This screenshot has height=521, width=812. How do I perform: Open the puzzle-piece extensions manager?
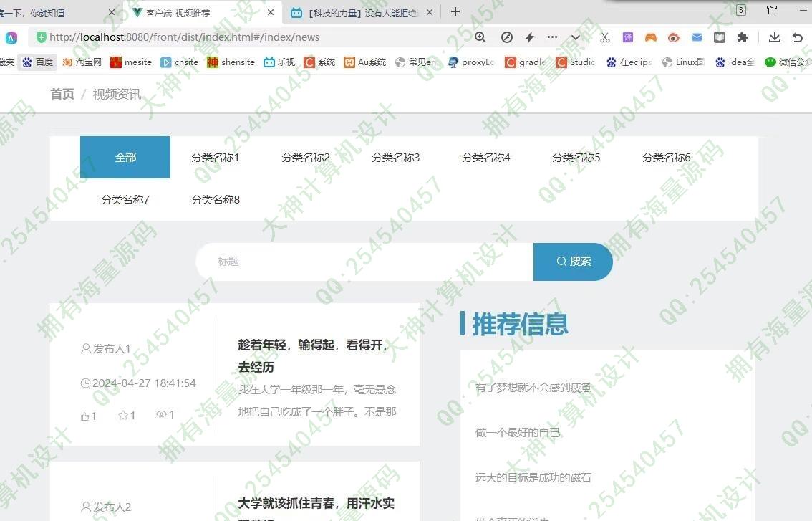pyautogui.click(x=743, y=37)
